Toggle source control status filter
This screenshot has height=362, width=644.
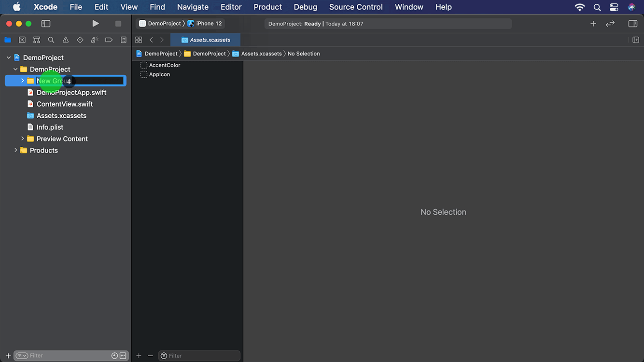click(x=123, y=356)
